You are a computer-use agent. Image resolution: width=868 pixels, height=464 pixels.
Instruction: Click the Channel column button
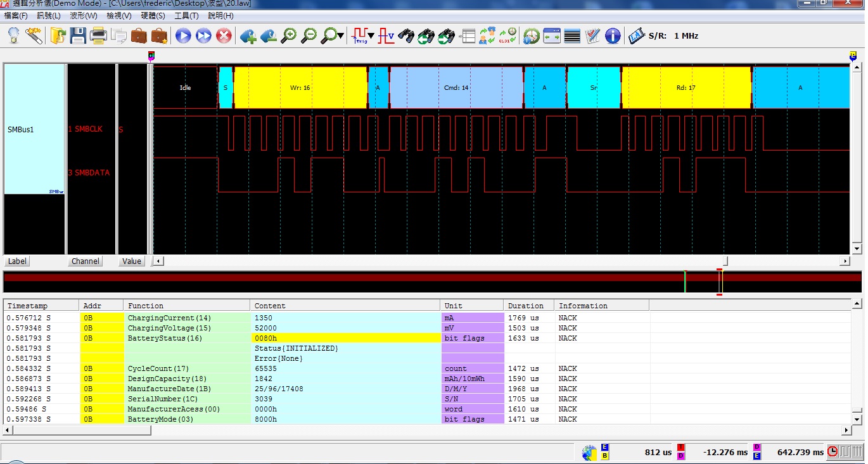(x=86, y=261)
